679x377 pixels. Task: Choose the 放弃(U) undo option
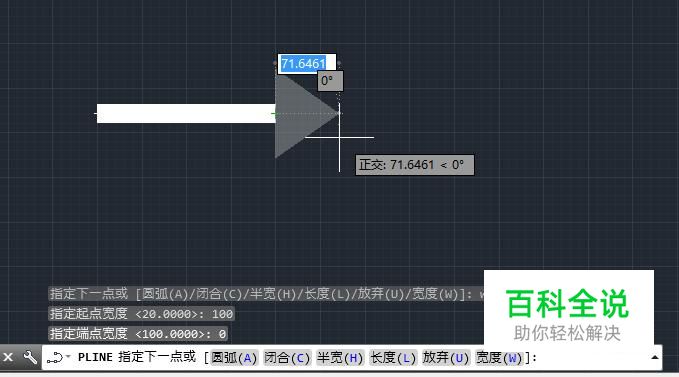[x=446, y=358]
